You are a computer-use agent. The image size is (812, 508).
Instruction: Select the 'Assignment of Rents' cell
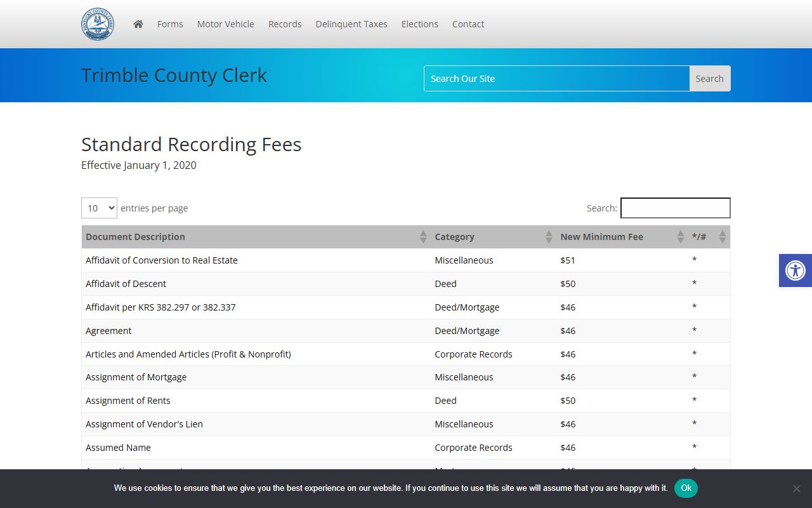click(256, 401)
